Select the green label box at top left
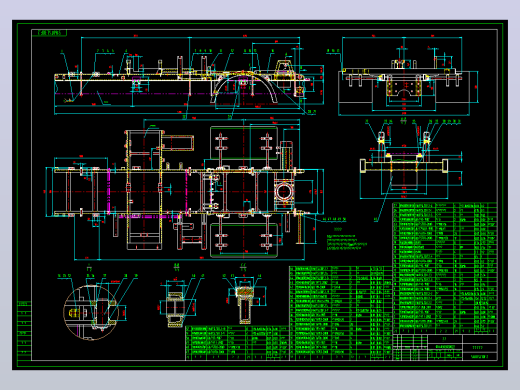Viewport: 520px width, 390px height. tap(49, 33)
